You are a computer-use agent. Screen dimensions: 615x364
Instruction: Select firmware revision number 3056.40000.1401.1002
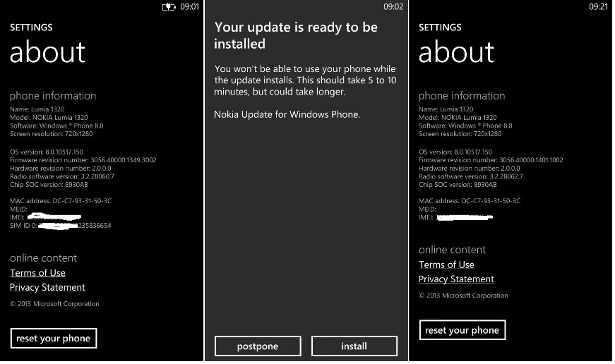point(531,160)
